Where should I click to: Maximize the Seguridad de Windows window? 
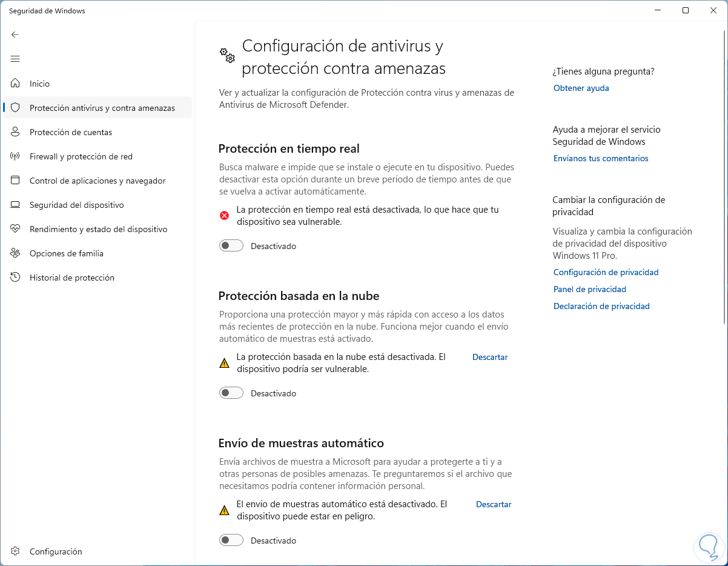(685, 10)
